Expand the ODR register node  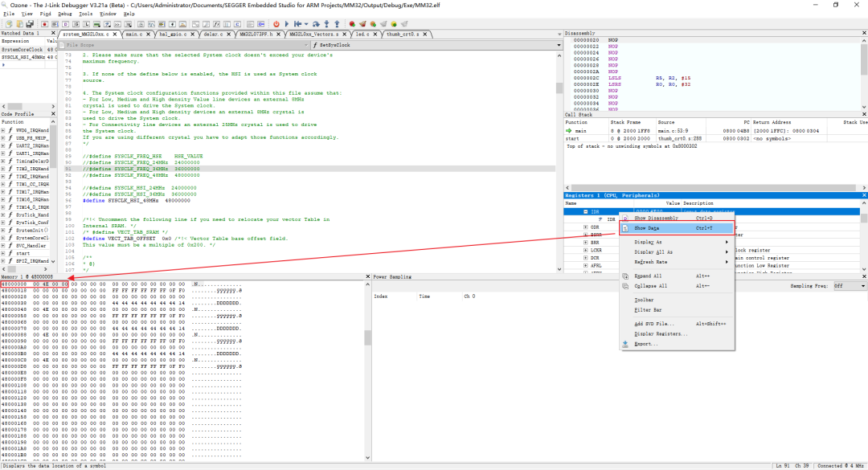(x=585, y=227)
